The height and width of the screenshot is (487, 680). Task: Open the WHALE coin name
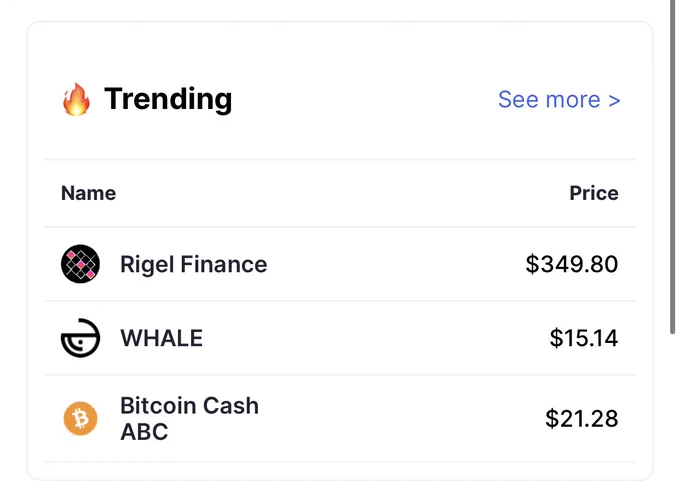(161, 338)
